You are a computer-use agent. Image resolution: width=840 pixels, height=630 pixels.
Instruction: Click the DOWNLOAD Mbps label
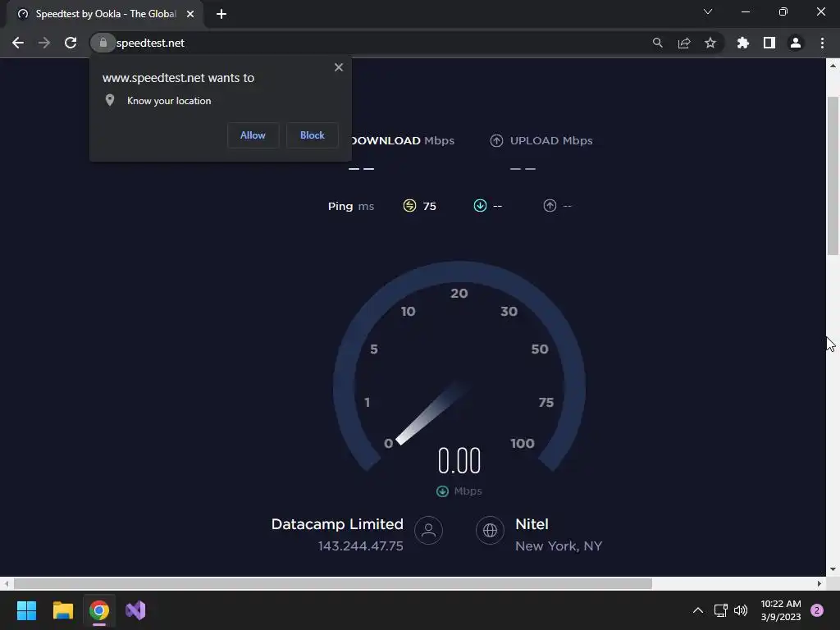tap(402, 140)
